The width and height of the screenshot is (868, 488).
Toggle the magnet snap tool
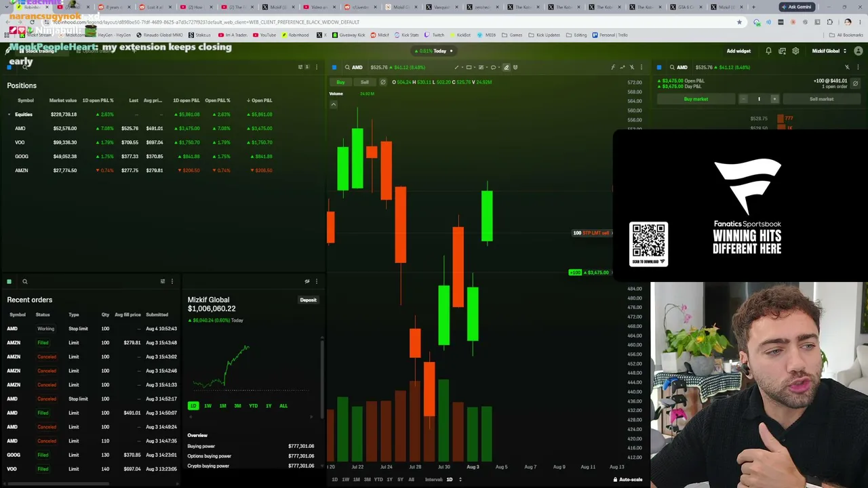(515, 67)
